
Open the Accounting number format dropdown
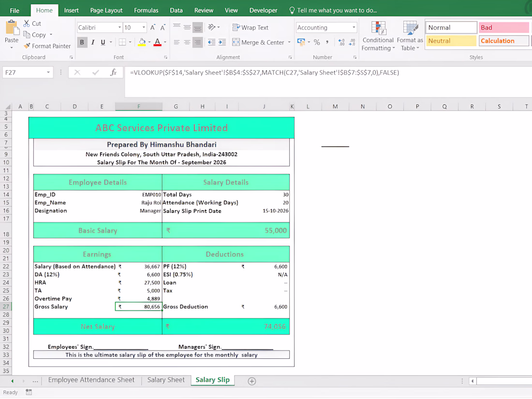[x=354, y=28]
